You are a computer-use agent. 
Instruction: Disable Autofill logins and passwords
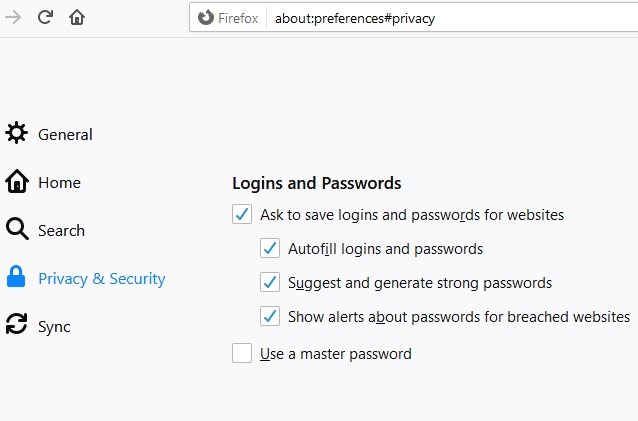tap(270, 248)
